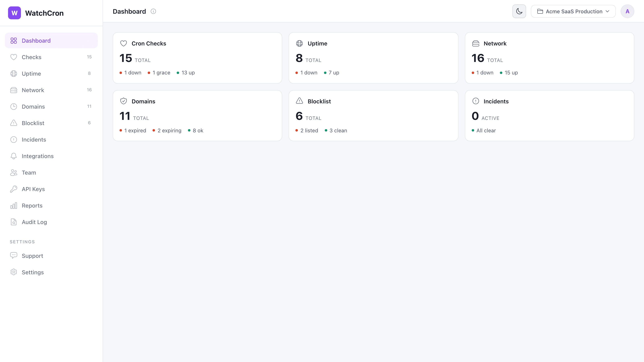Open the Support sidebar link
Screen dimensions: 644x362
click(x=51, y=256)
